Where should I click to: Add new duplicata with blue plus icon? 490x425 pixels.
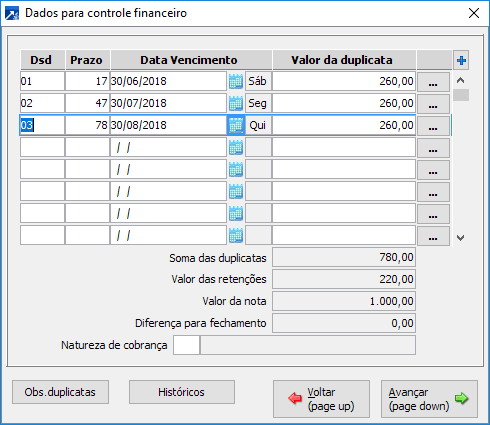(461, 60)
